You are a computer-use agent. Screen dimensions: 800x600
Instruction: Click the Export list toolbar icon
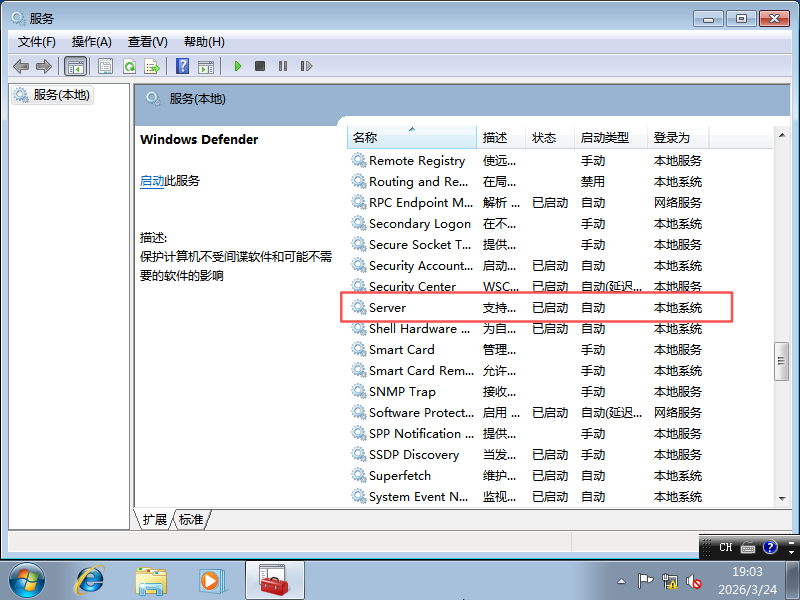click(x=152, y=66)
